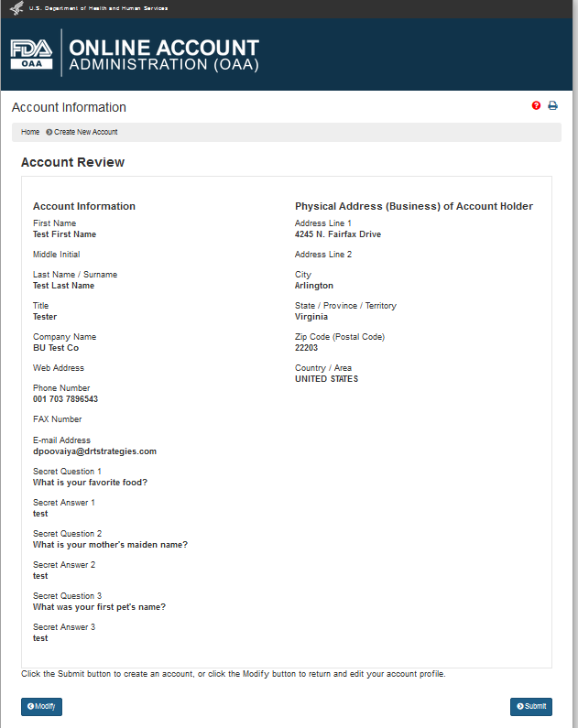Click the address value 4245 N. Fairfax Drive

(337, 234)
